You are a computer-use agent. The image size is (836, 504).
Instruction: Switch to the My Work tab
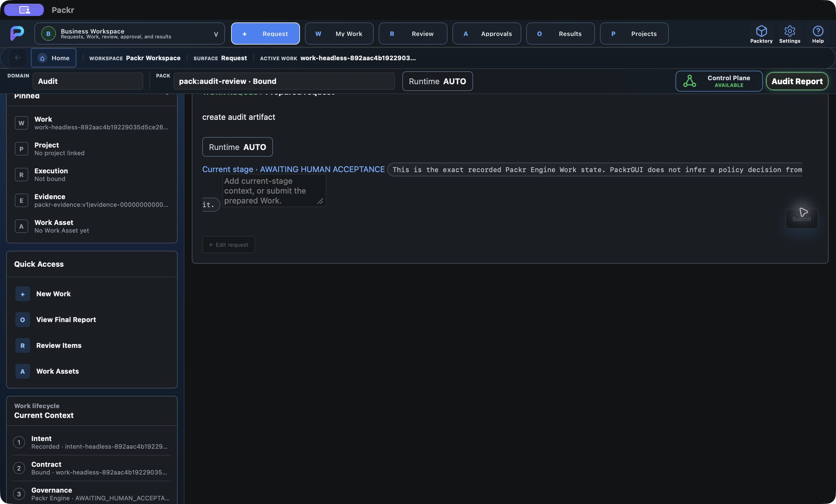(x=339, y=33)
